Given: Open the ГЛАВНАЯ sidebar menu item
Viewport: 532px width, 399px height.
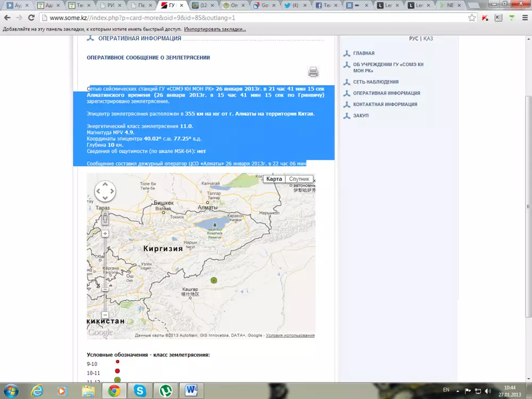Looking at the screenshot, I should point(364,53).
